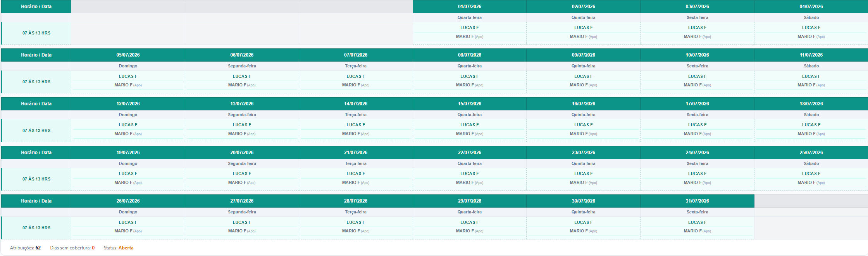
Task: Open the 05/07/2026 date header
Action: point(128,55)
